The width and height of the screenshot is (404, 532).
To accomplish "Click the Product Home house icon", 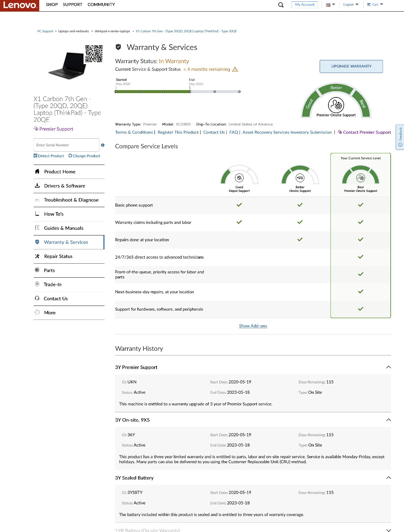I will tap(37, 172).
